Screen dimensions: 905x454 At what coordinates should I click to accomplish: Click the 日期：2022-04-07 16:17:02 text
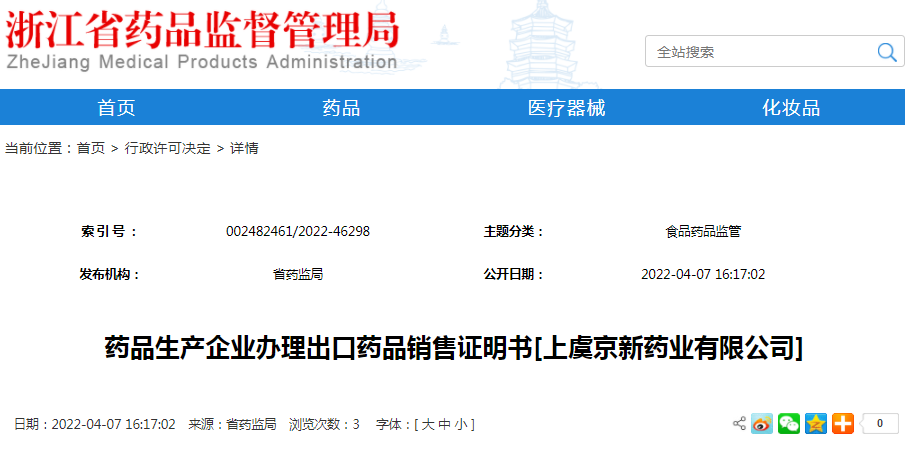(x=95, y=425)
